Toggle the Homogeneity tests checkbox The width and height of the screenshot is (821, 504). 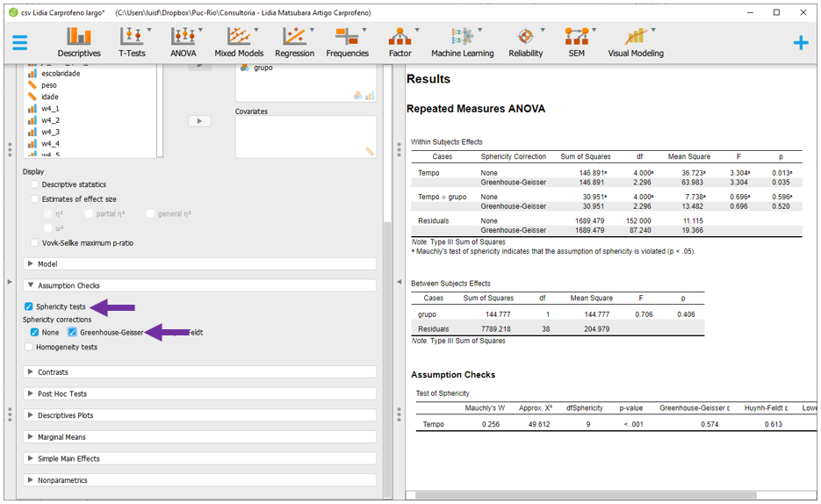(x=29, y=347)
